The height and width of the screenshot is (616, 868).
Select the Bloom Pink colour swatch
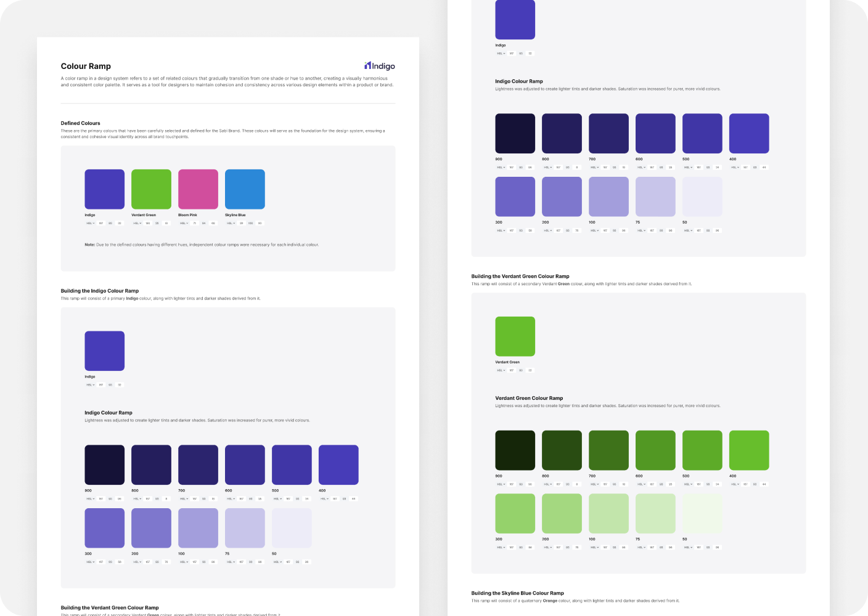[x=198, y=189]
